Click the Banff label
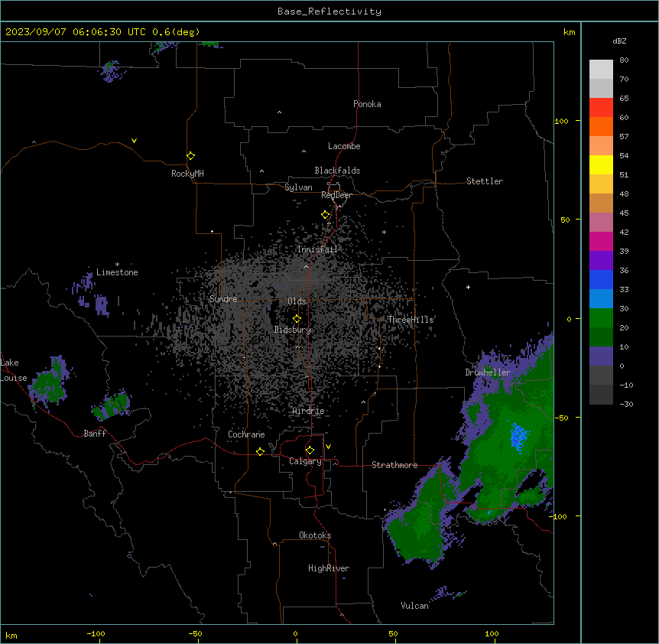This screenshot has height=644, width=659. point(95,434)
